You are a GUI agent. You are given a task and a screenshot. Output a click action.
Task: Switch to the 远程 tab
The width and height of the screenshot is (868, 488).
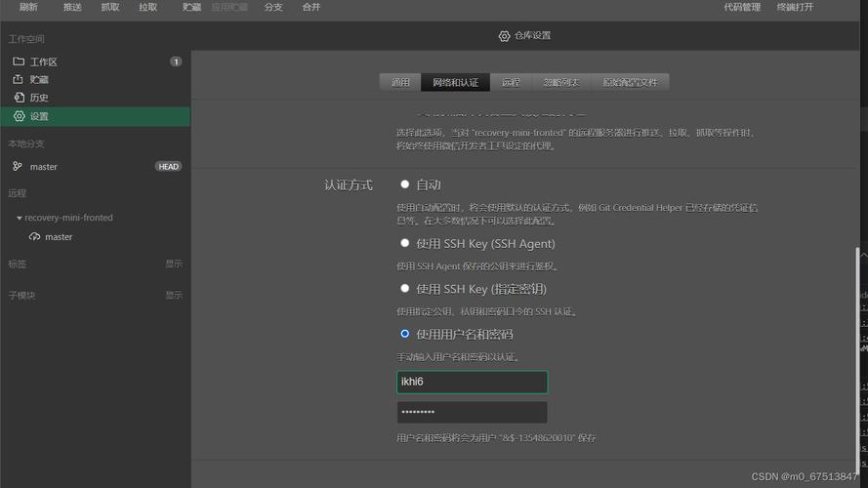pyautogui.click(x=511, y=82)
